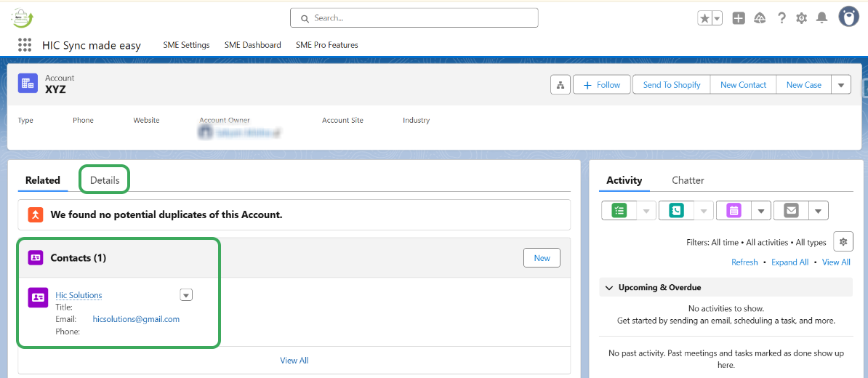The width and height of the screenshot is (868, 378).
Task: View the account hierarchy icon
Action: click(560, 85)
